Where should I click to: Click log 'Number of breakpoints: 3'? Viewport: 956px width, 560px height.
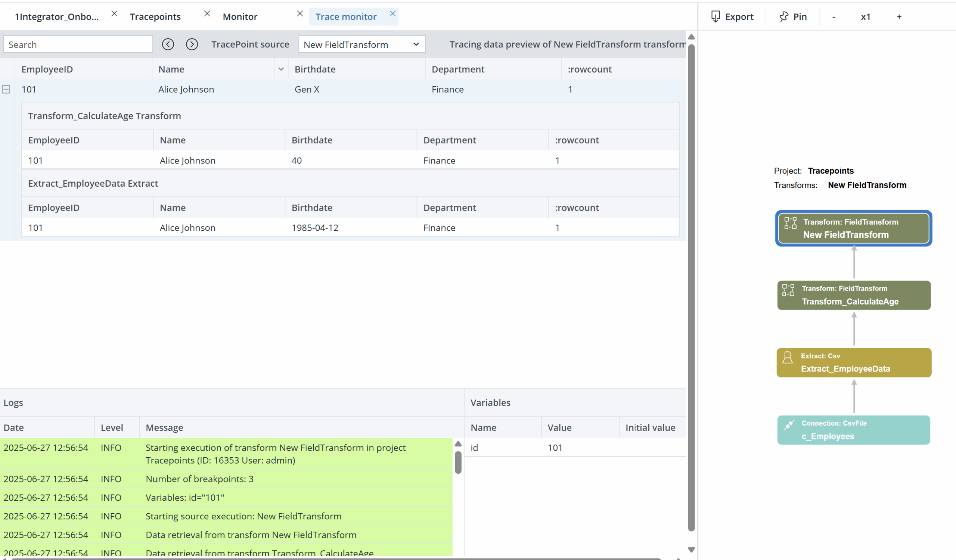[x=199, y=479]
